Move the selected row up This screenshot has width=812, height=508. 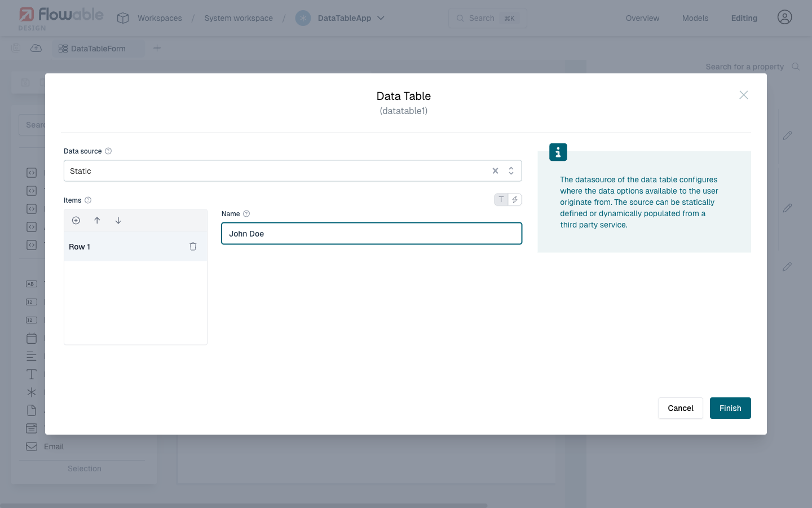97,221
